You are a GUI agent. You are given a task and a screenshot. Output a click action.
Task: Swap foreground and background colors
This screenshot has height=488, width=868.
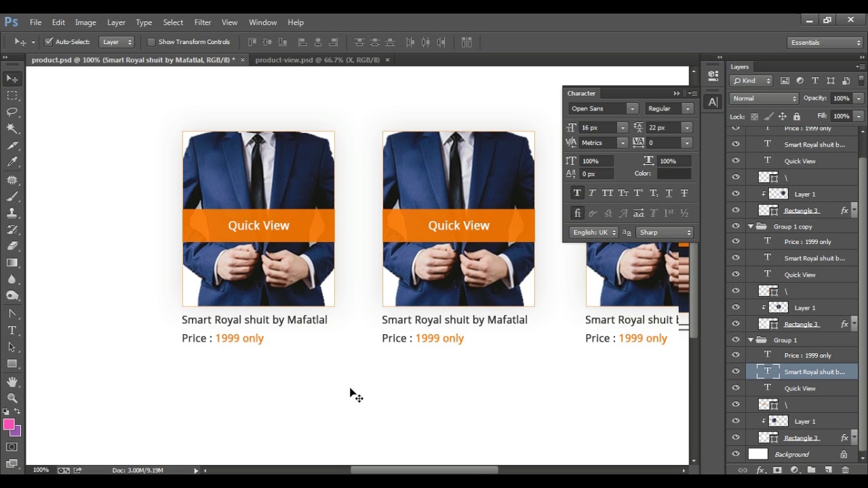[18, 411]
